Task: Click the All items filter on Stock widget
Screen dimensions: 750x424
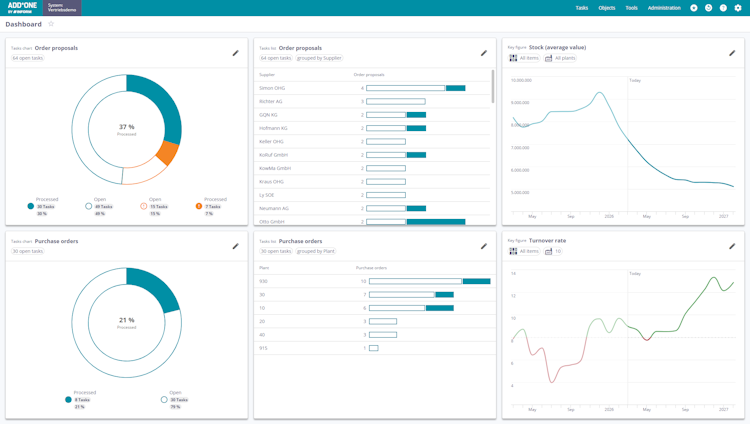Action: [x=524, y=58]
